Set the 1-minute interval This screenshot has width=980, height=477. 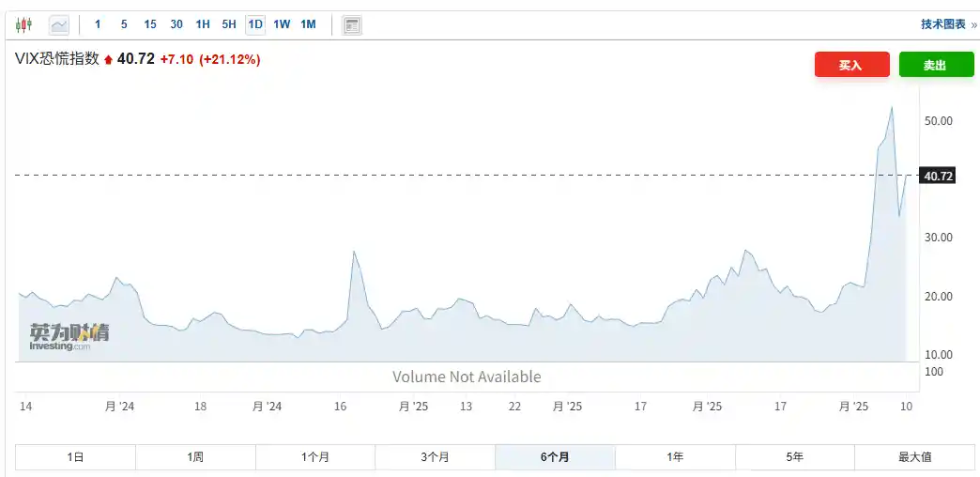tap(98, 25)
